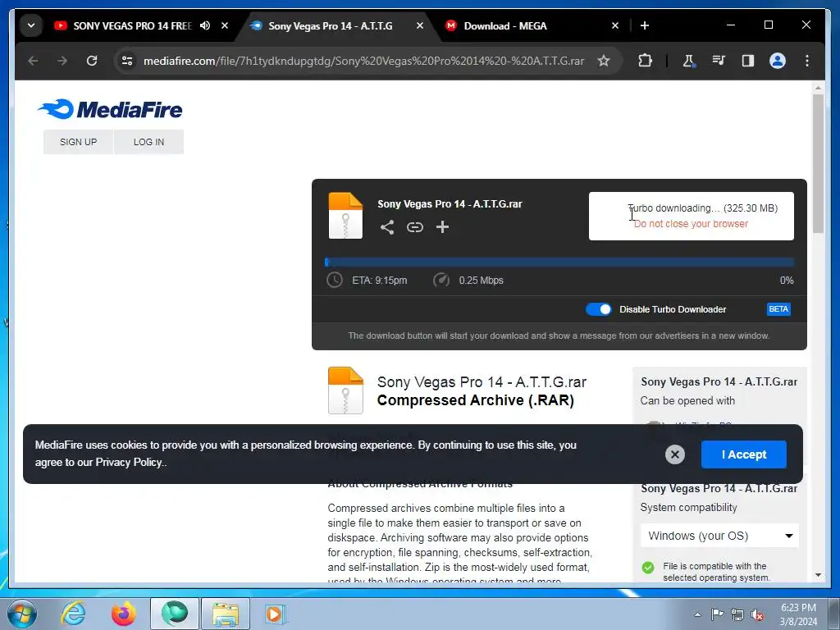Click the ETA clock icon
This screenshot has height=630, width=840.
[335, 280]
